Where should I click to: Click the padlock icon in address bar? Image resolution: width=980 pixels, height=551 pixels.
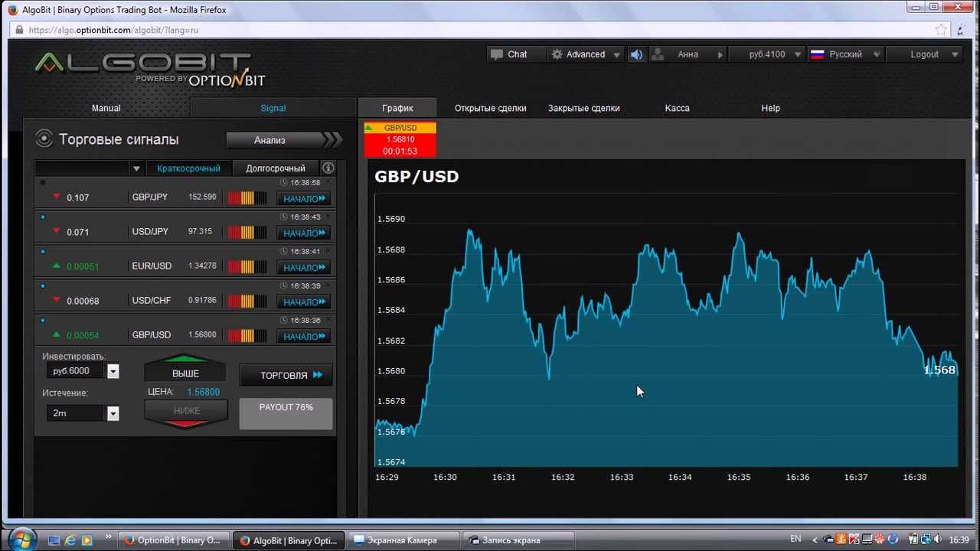19,30
